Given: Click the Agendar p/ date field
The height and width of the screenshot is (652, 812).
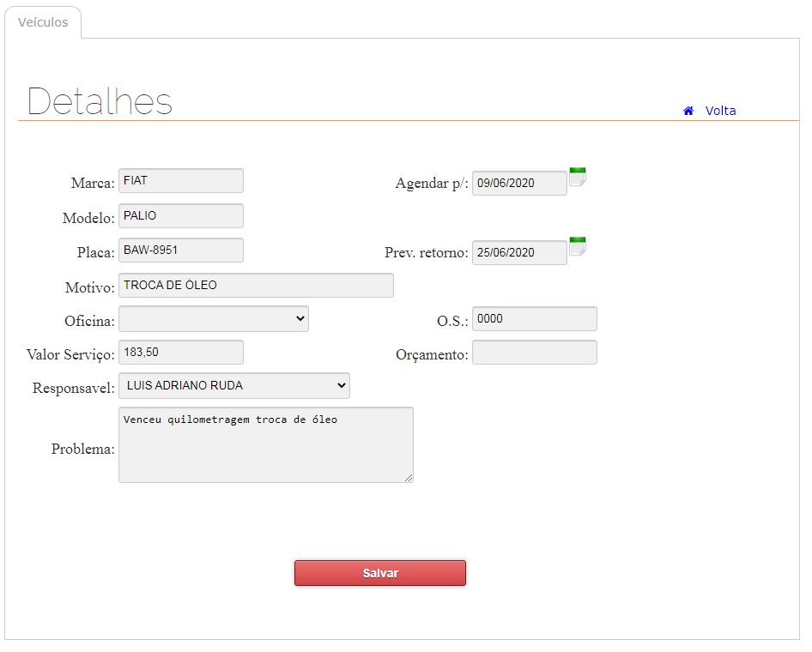Looking at the screenshot, I should point(518,184).
